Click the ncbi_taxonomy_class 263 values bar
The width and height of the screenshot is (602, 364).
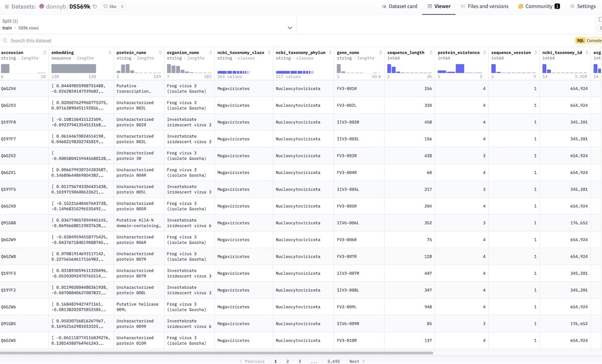point(234,72)
